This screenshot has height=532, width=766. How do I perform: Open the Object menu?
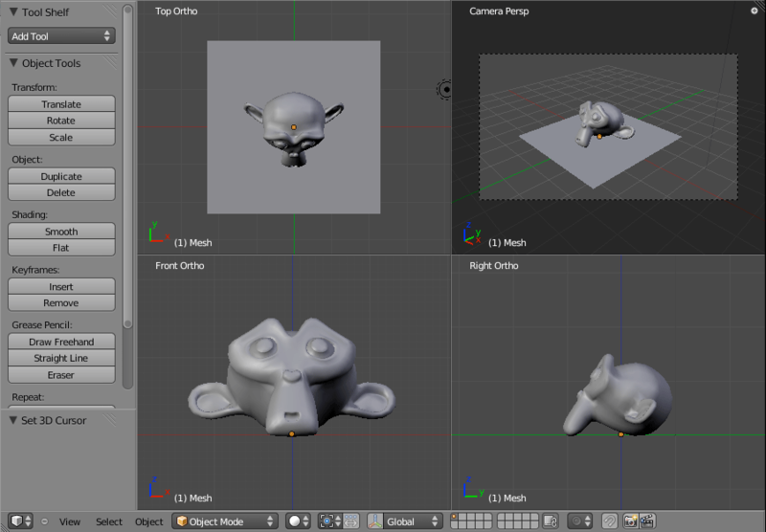(149, 521)
